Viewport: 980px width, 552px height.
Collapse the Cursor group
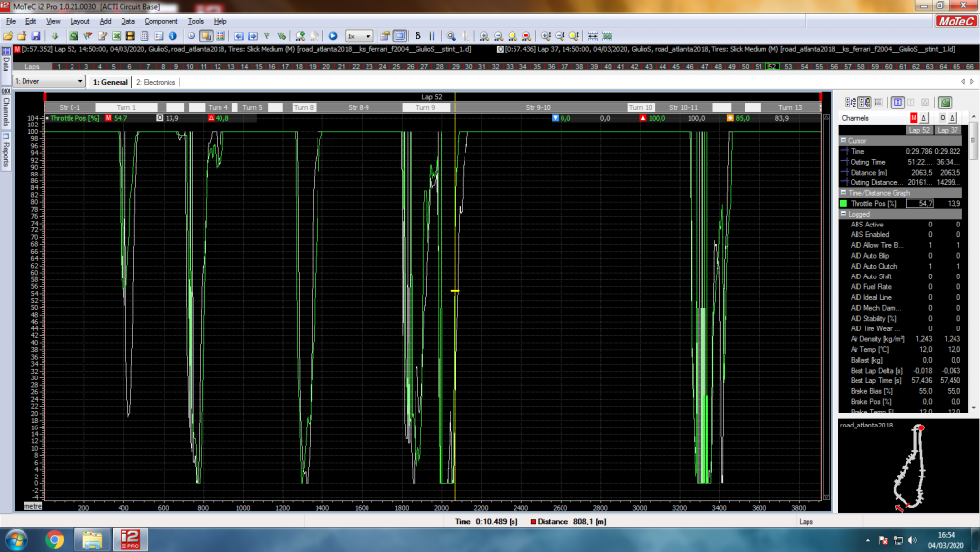[843, 140]
